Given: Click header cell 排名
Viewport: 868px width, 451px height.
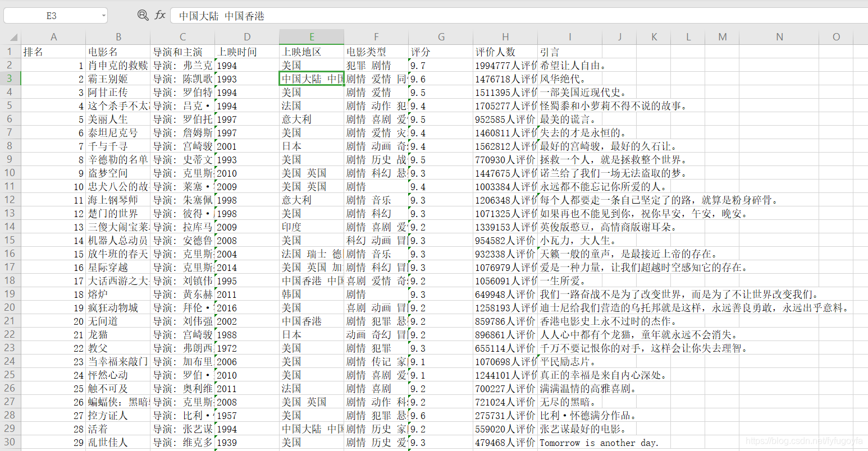Looking at the screenshot, I should pos(53,52).
